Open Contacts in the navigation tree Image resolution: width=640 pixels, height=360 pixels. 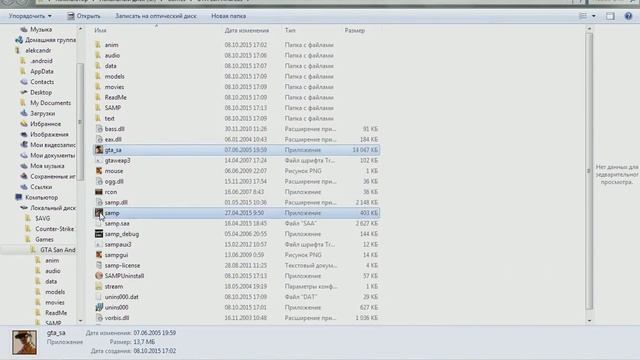click(x=42, y=82)
